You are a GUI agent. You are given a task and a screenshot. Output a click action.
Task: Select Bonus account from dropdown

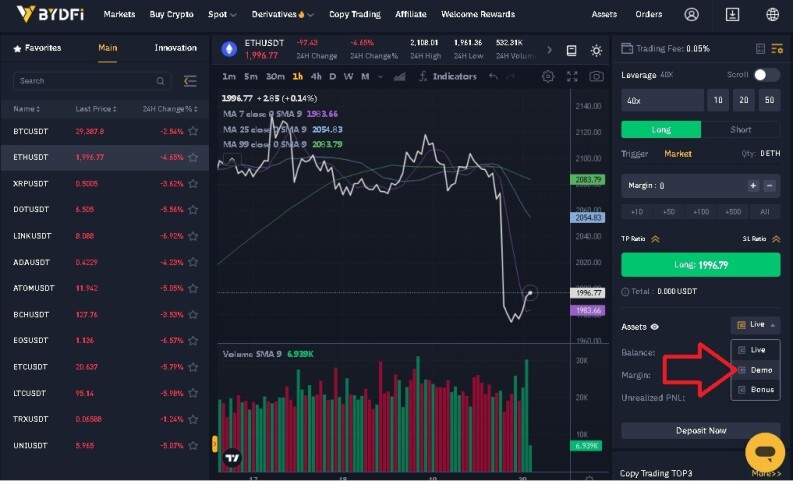pyautogui.click(x=756, y=389)
